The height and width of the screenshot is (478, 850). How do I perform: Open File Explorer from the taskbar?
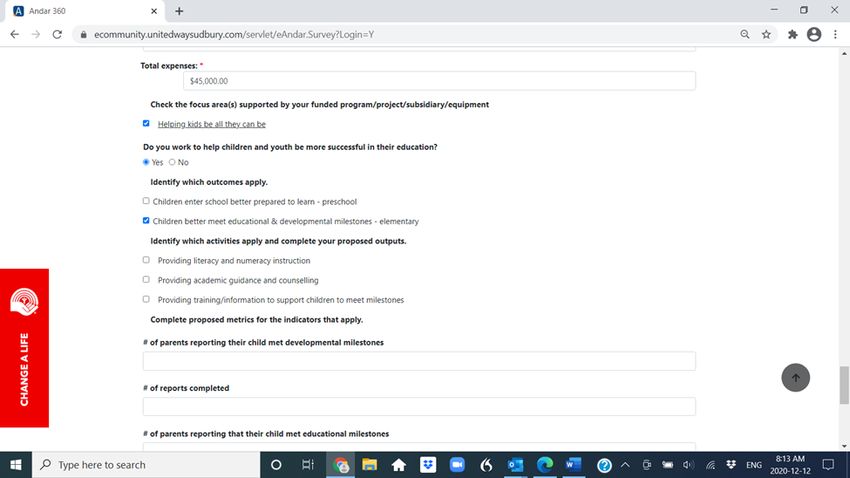pos(370,464)
